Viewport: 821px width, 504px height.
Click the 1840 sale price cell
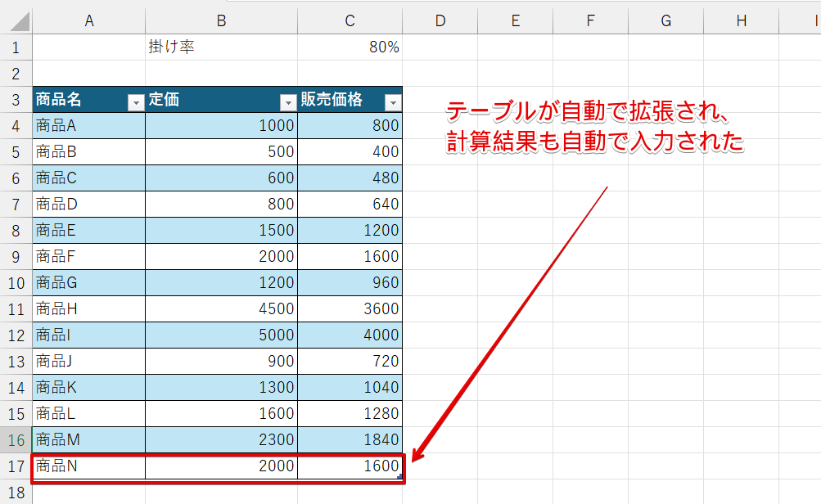click(350, 439)
